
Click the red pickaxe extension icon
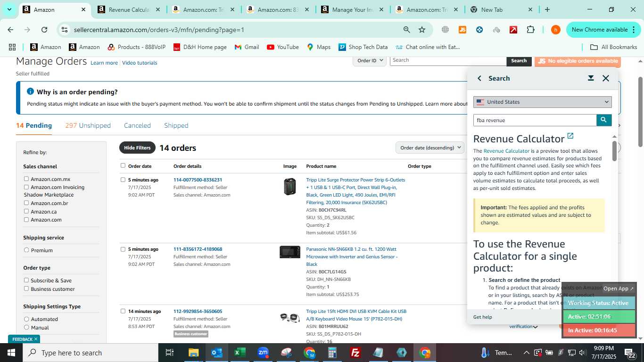pos(513,30)
